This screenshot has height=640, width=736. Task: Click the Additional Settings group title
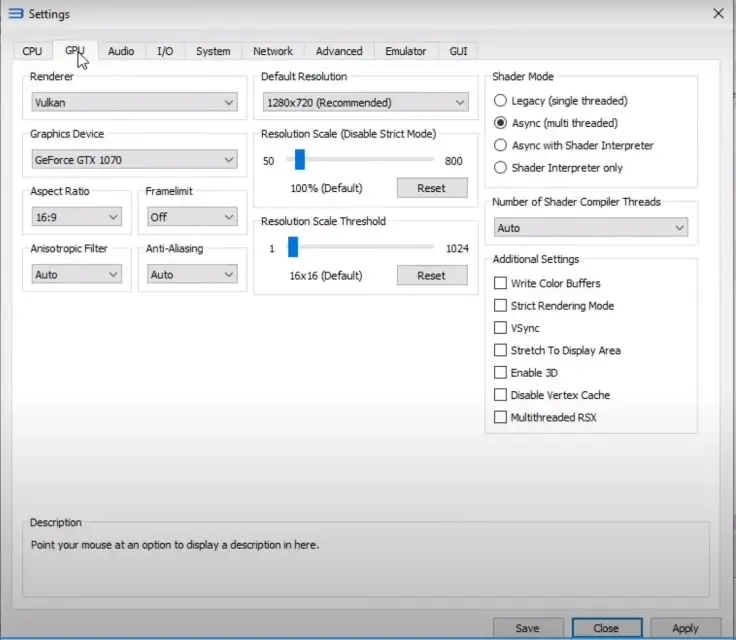pos(536,259)
